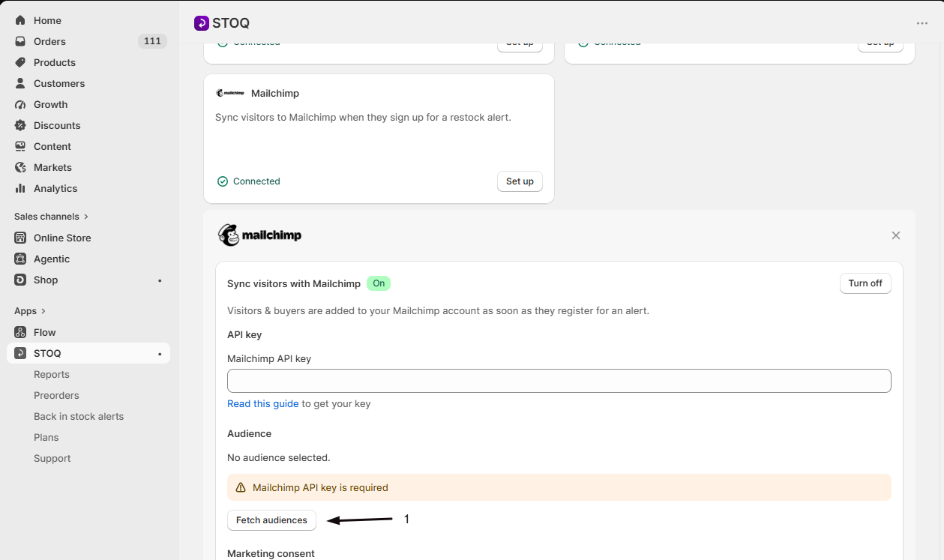Click the 111 orders count badge
944x560 pixels.
[152, 41]
